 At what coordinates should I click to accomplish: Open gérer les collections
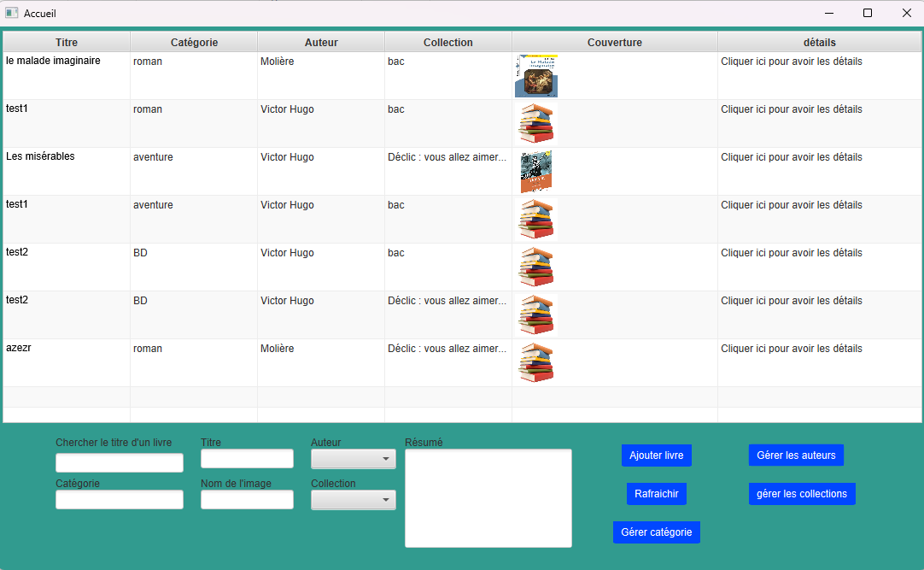801,494
